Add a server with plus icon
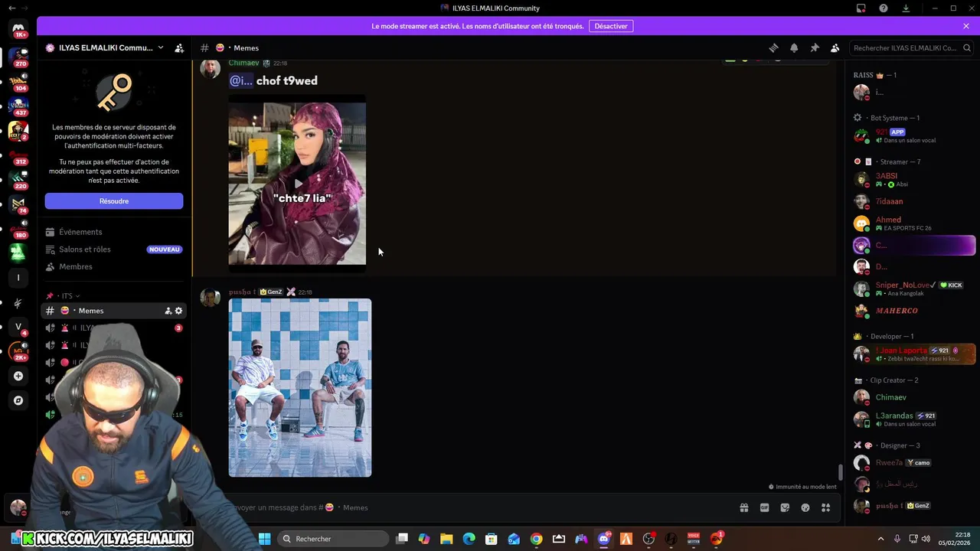 pos(18,376)
